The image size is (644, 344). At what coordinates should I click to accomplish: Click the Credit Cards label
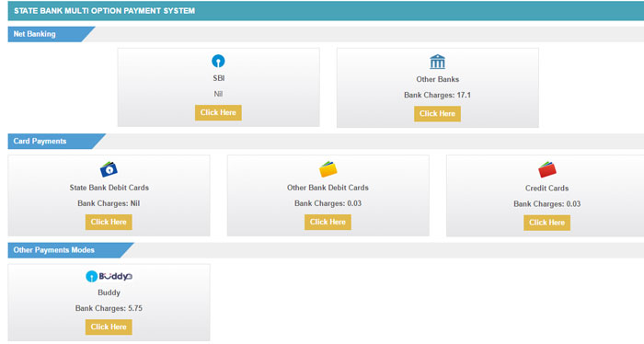click(547, 188)
